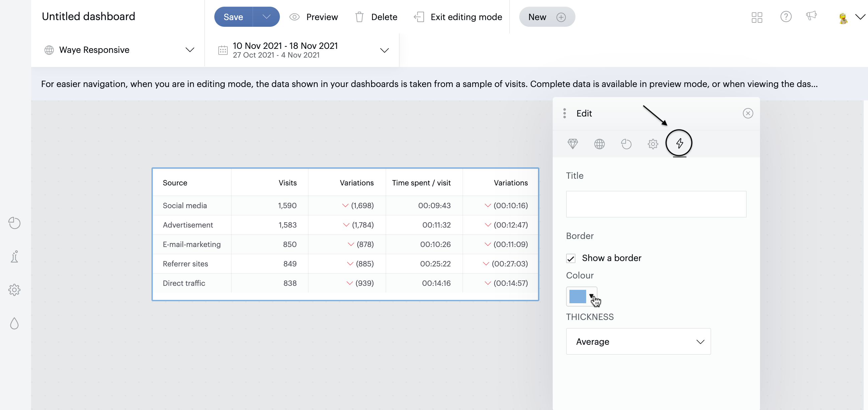The width and height of the screenshot is (868, 410).
Task: Uncheck the Show a border checkbox
Action: point(570,258)
